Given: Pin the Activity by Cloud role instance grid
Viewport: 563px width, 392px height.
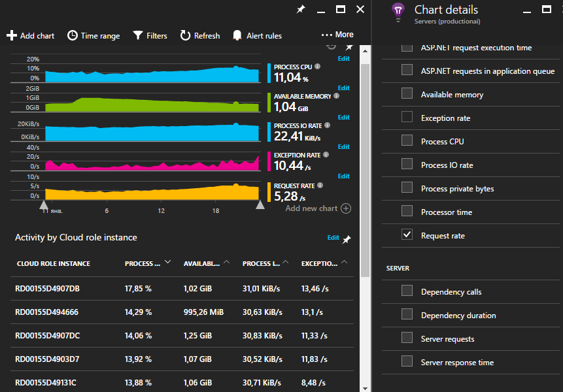Looking at the screenshot, I should tap(347, 240).
